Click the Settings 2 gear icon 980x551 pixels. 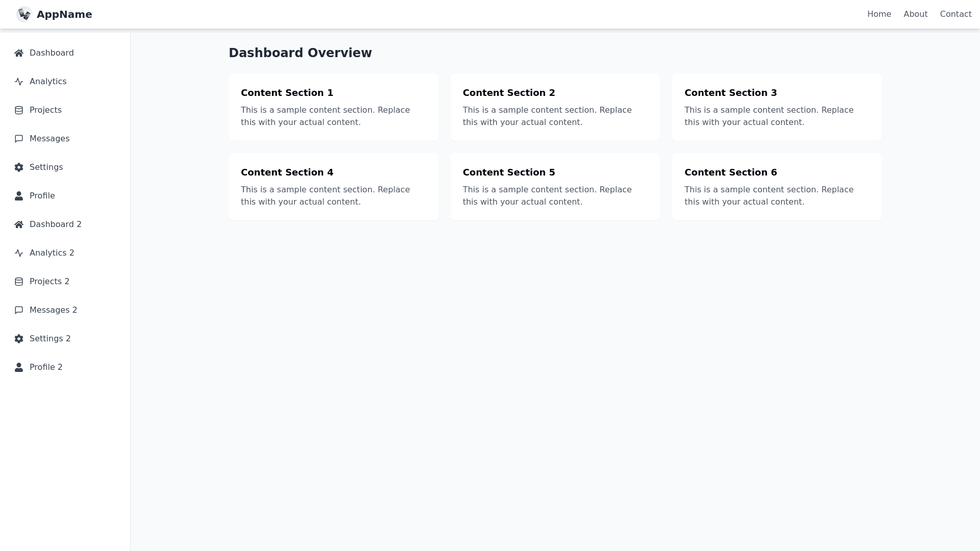19,339
